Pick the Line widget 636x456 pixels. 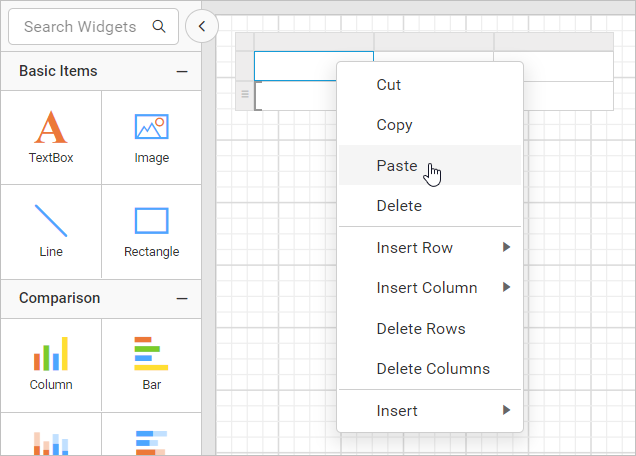tap(51, 221)
